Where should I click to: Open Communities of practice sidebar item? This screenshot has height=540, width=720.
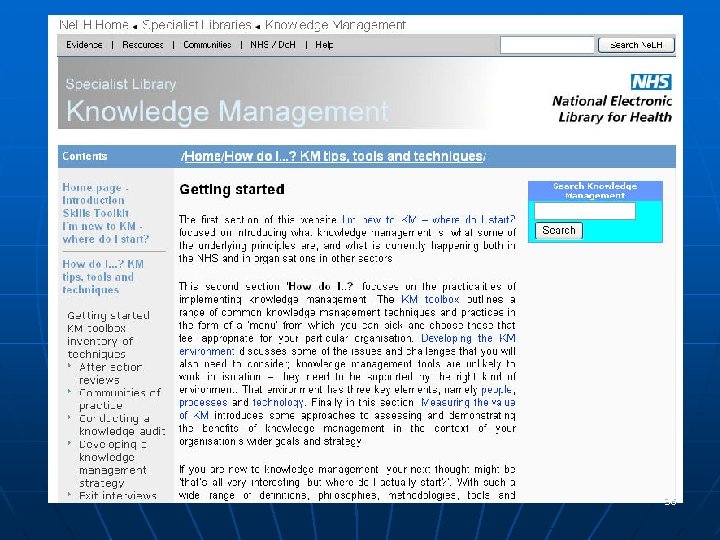(120, 399)
